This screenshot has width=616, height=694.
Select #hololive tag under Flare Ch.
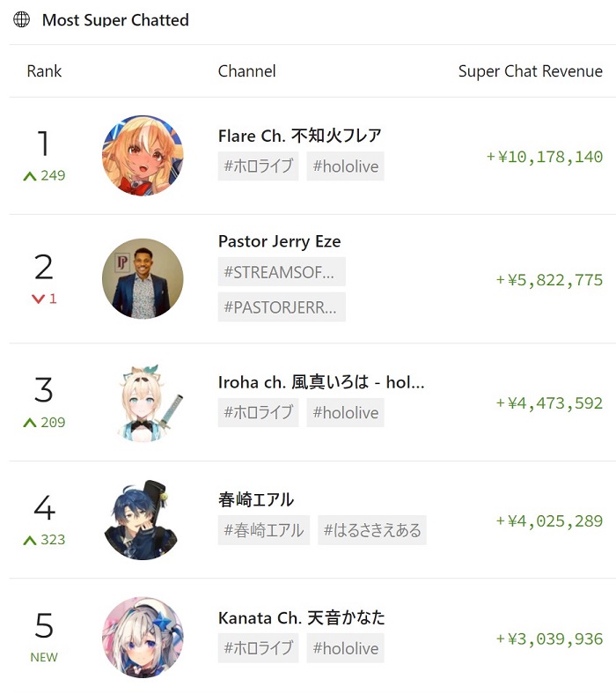(345, 166)
